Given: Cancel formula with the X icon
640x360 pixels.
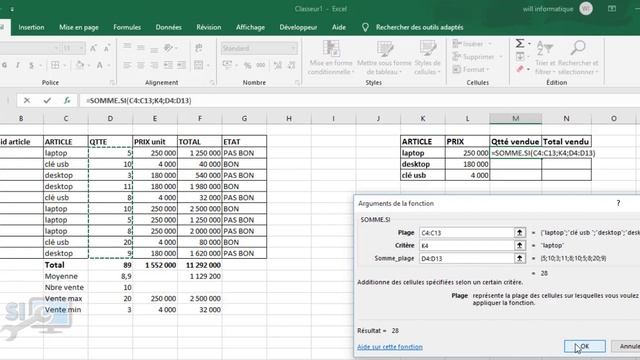Looking at the screenshot, I should click(27, 100).
